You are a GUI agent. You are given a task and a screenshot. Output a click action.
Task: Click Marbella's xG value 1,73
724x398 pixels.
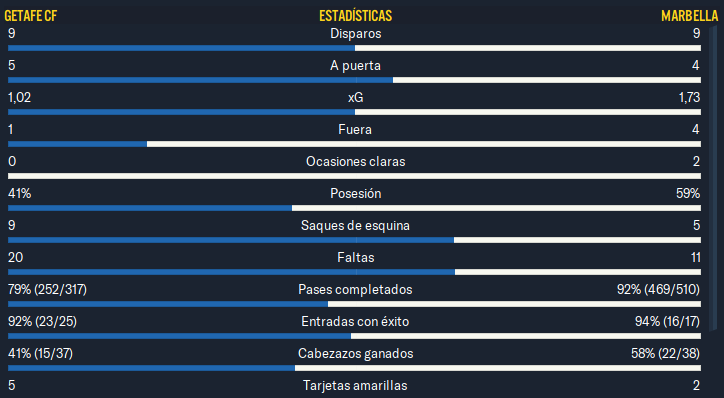[x=689, y=97]
